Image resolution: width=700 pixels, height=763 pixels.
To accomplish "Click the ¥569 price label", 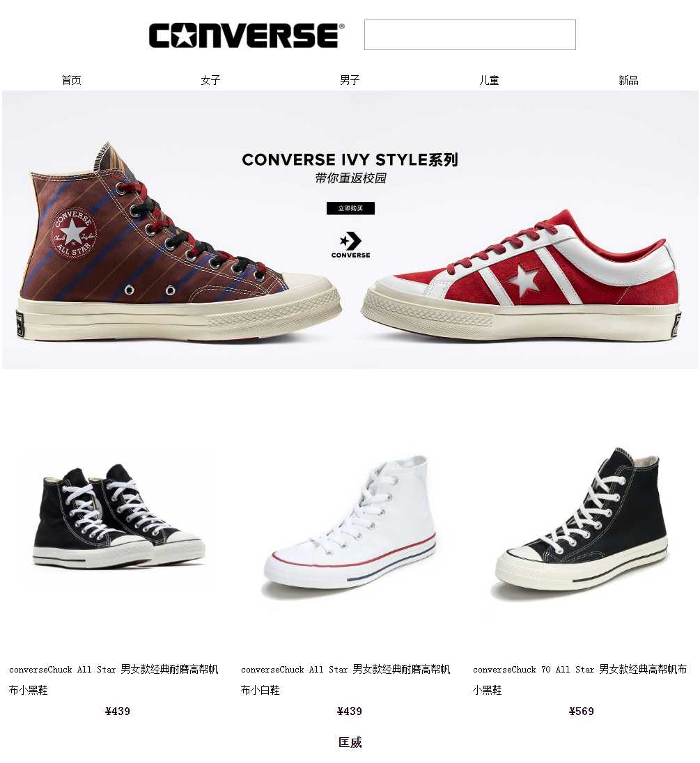I will click(x=582, y=711).
